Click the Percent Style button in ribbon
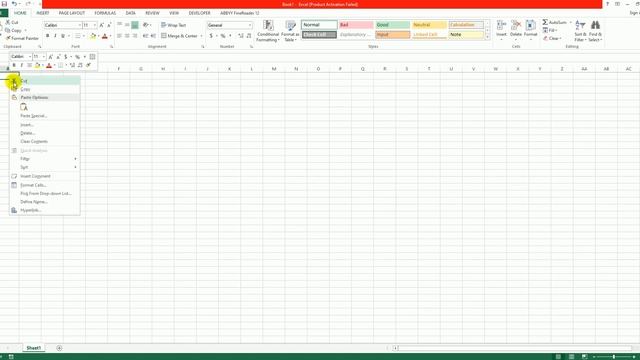 [x=223, y=36]
